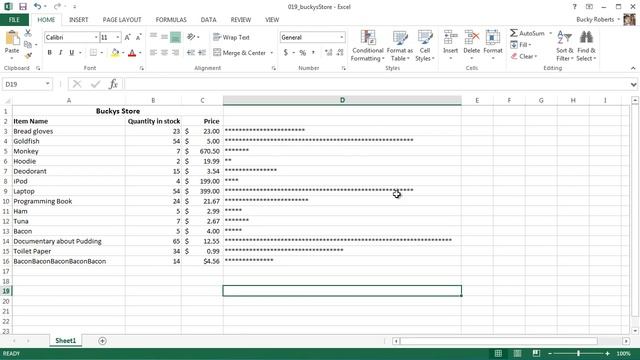
Task: Open the Name Box dropdown showing D19
Action: pos(48,84)
